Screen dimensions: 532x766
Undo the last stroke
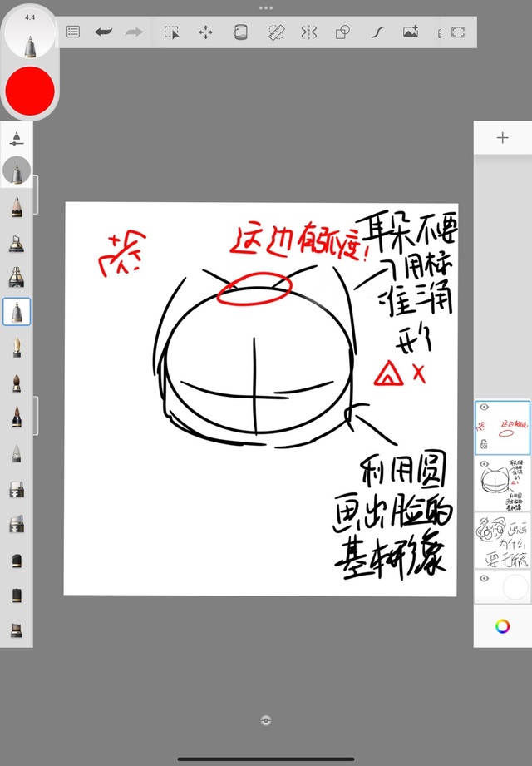coord(103,32)
